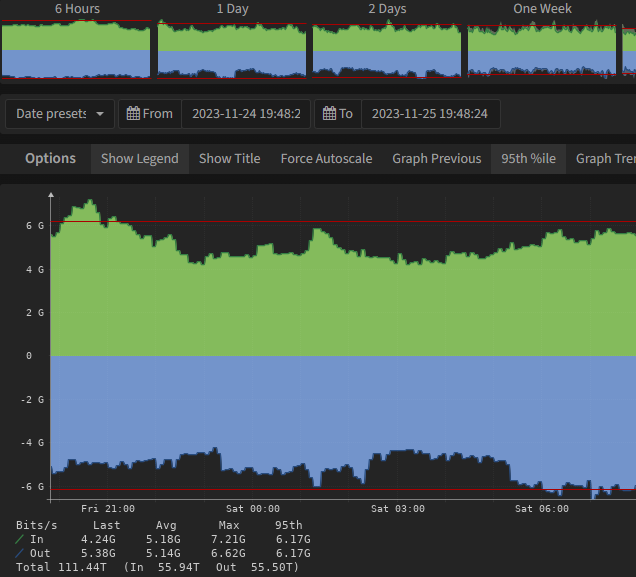Click the blue Out legend swatch
The width and height of the screenshot is (636, 577).
click(x=21, y=553)
